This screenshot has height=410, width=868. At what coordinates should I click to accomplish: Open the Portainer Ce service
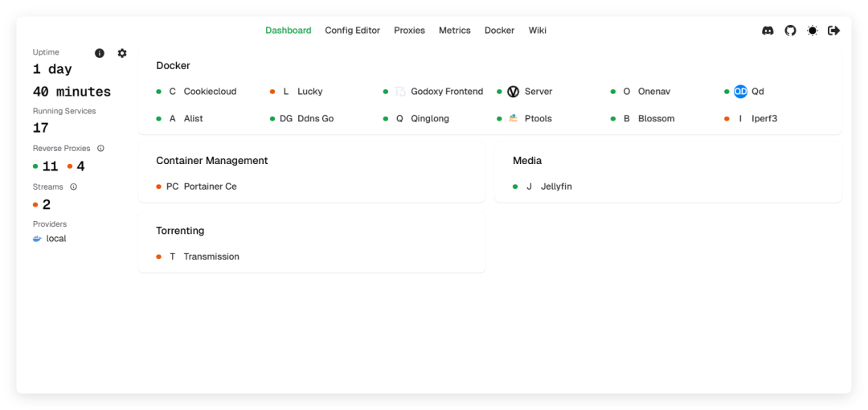[x=209, y=187]
